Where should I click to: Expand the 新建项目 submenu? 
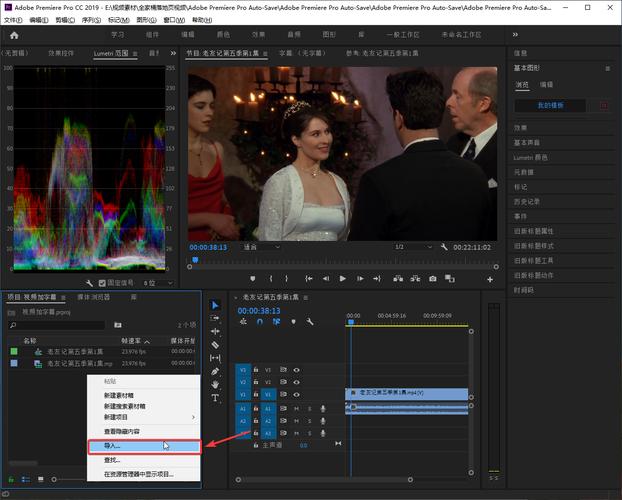[x=149, y=417]
